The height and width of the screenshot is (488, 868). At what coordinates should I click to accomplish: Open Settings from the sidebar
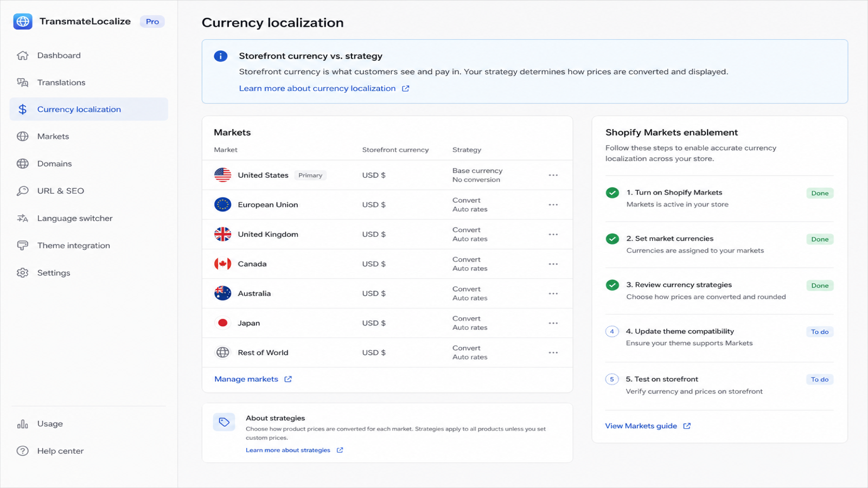point(89,273)
